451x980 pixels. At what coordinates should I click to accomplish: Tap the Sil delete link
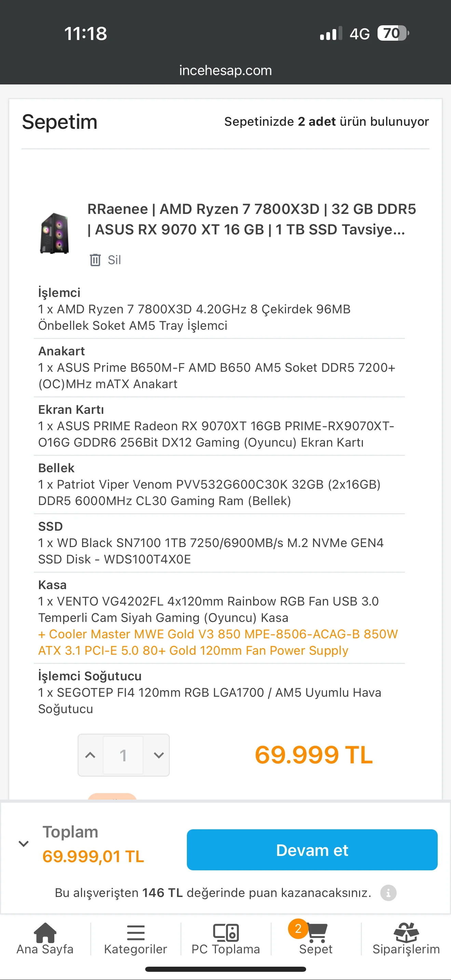coord(114,260)
